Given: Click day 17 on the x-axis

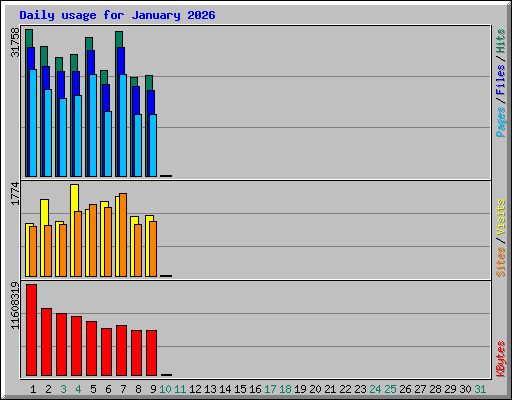Looking at the screenshot, I should (x=270, y=389).
